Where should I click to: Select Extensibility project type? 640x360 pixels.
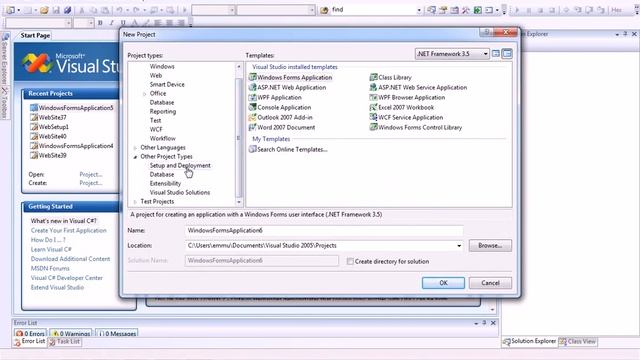click(165, 183)
